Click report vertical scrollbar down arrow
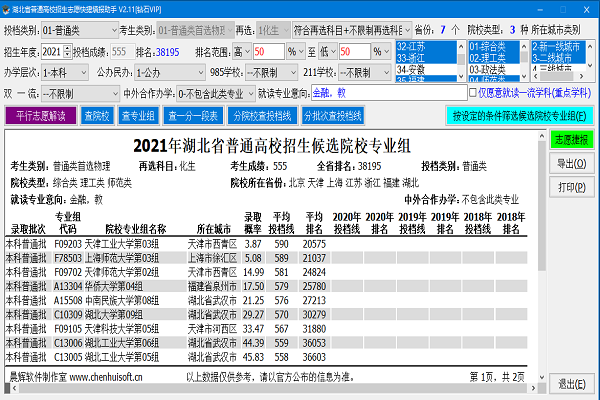Image resolution: width=600 pixels, height=400 pixels. [x=542, y=377]
